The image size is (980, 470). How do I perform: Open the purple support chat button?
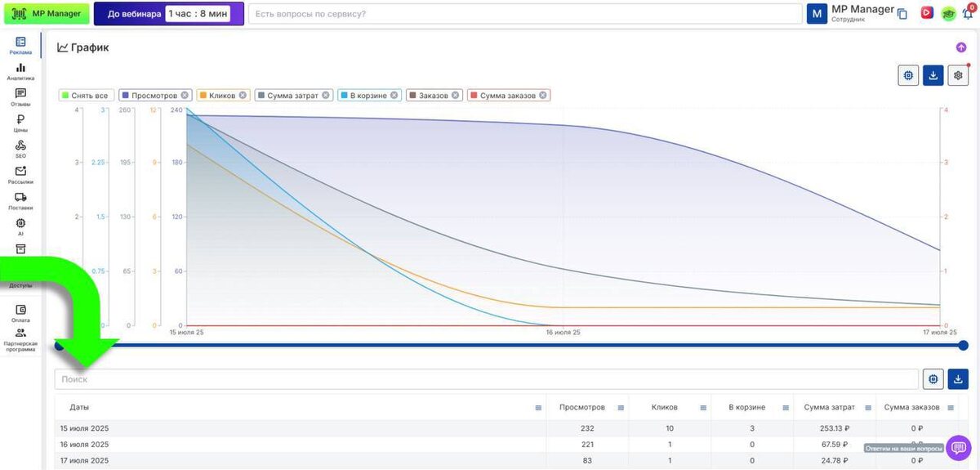point(959,447)
